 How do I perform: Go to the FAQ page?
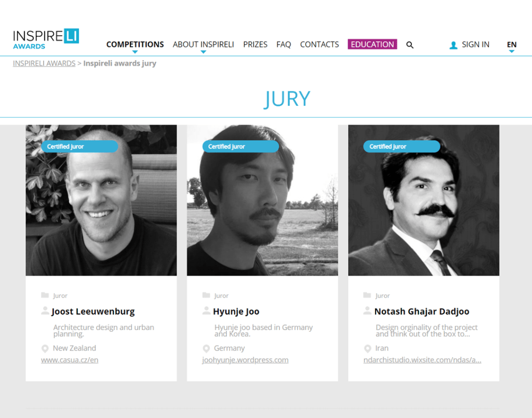[284, 45]
